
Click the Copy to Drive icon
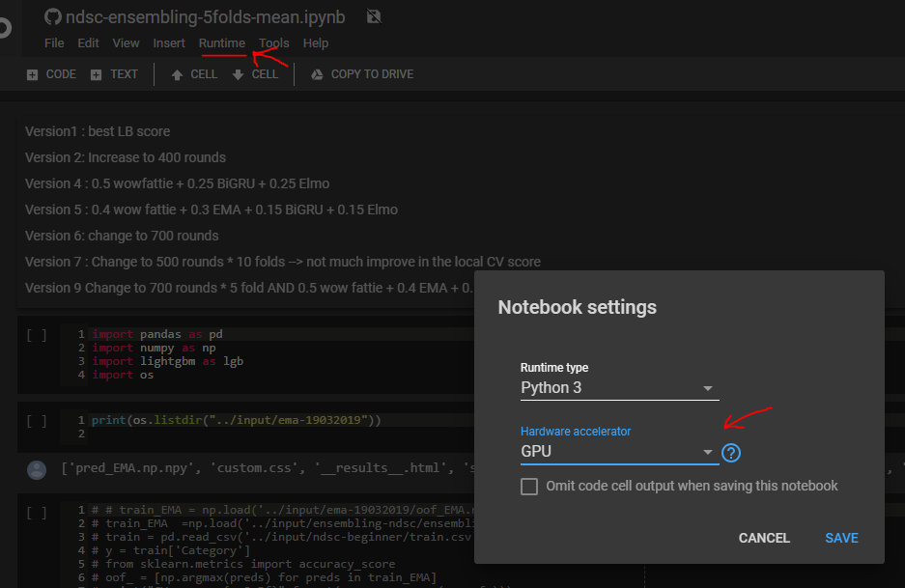tap(317, 73)
